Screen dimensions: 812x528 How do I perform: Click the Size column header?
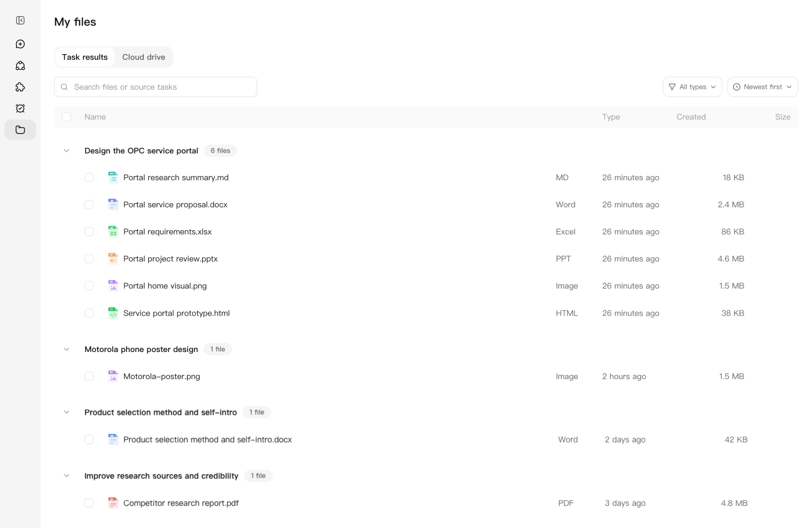point(783,117)
